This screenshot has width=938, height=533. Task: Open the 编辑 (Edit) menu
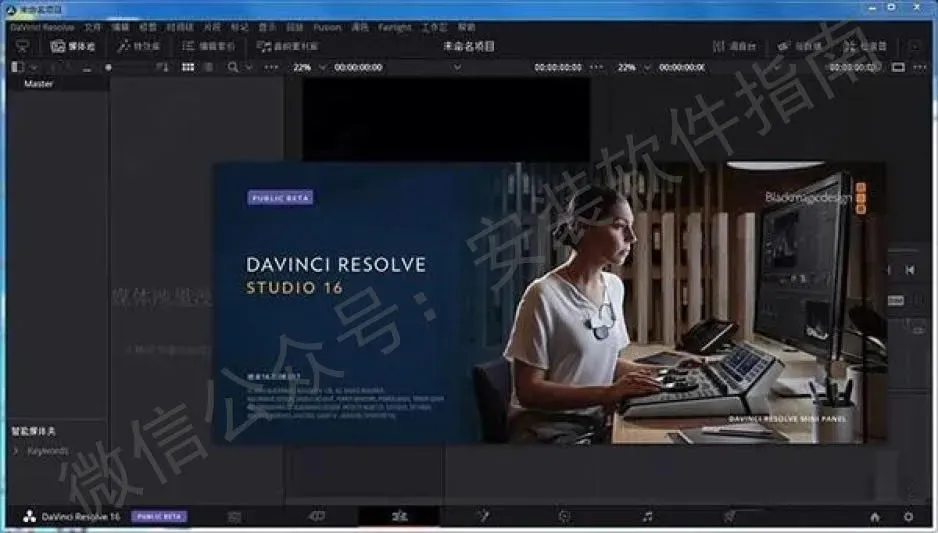120,27
